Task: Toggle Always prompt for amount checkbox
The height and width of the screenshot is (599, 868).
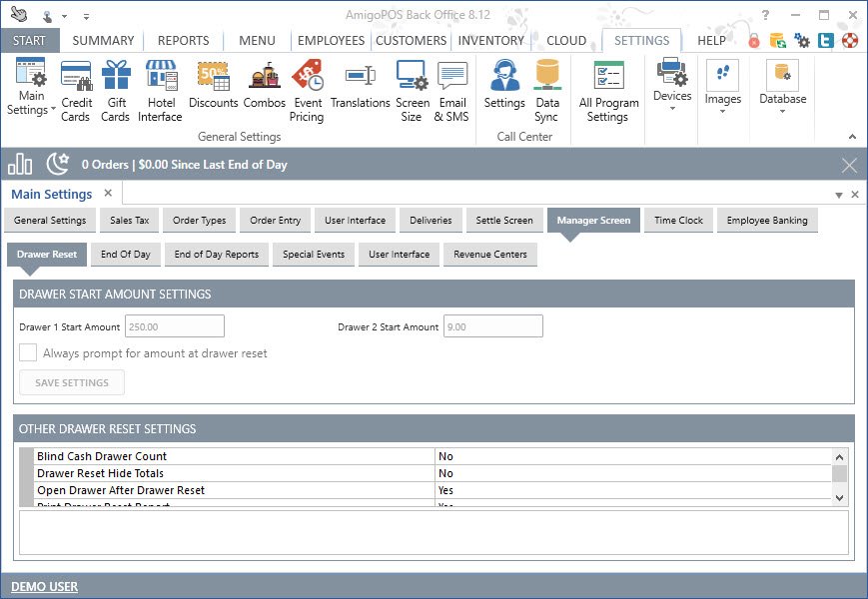Action: coord(28,352)
